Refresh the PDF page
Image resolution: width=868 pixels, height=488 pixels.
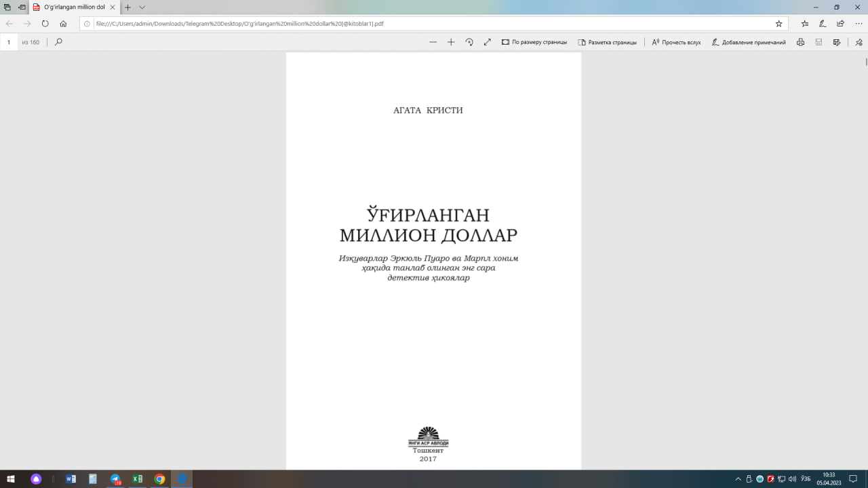45,23
